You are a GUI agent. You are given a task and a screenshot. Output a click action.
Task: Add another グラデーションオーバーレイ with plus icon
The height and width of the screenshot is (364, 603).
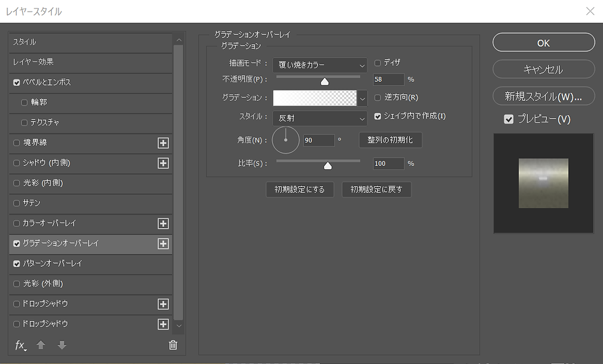tap(163, 243)
